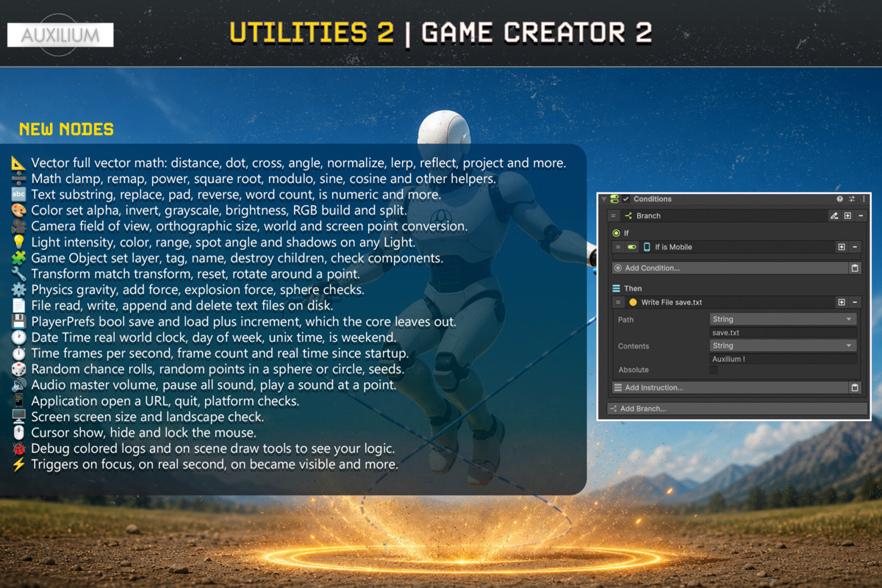Image resolution: width=882 pixels, height=588 pixels.
Task: Remove the If is Mobile condition
Action: [855, 247]
